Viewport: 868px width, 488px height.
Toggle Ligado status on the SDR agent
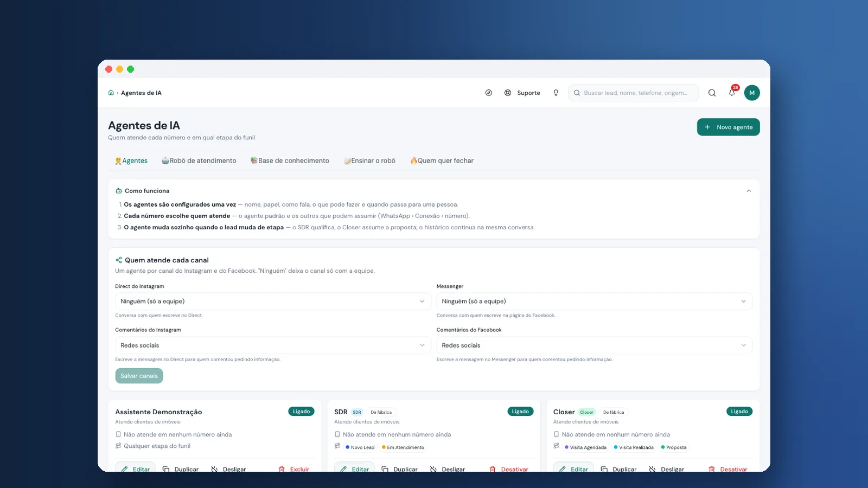point(520,412)
